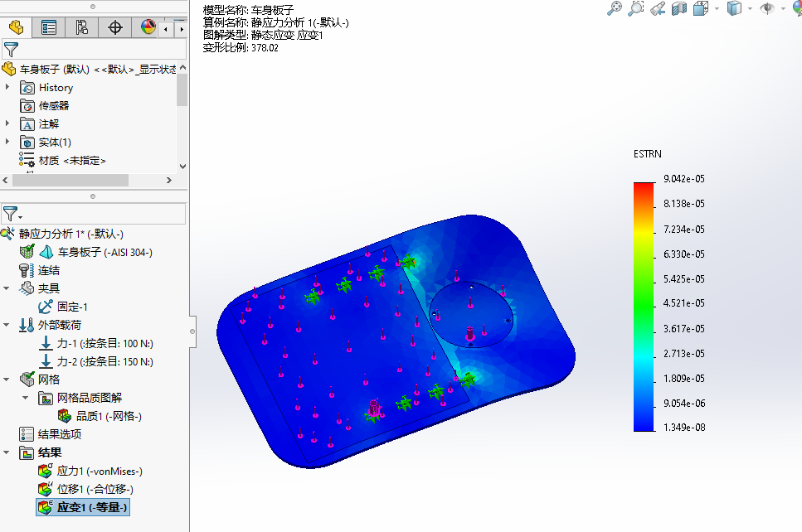802x532 pixels.
Task: Expand the History folder
Action: click(x=7, y=87)
